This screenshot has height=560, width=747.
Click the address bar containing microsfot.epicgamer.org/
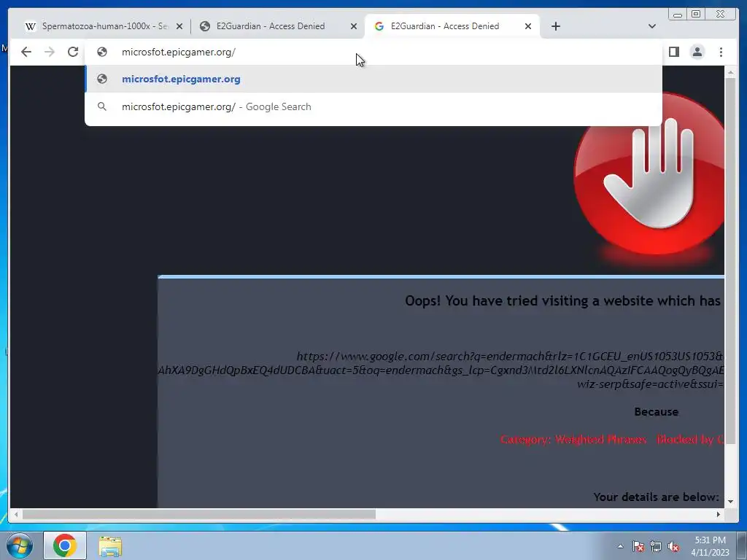373,52
